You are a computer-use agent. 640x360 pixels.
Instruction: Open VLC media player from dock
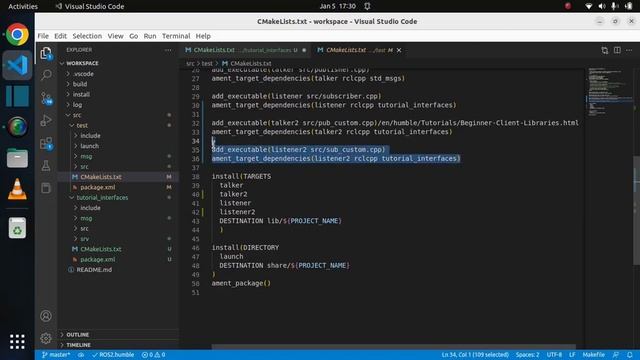[x=17, y=189]
